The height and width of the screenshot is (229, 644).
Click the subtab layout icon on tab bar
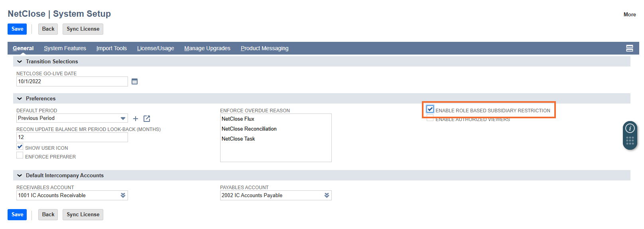tap(630, 48)
